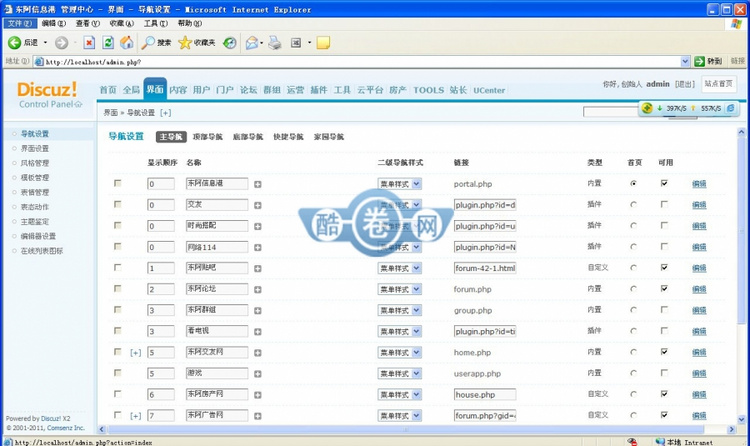This screenshot has height=446, width=750.
Task: Click the 转到 Go button beside address bar
Action: pyautogui.click(x=708, y=61)
